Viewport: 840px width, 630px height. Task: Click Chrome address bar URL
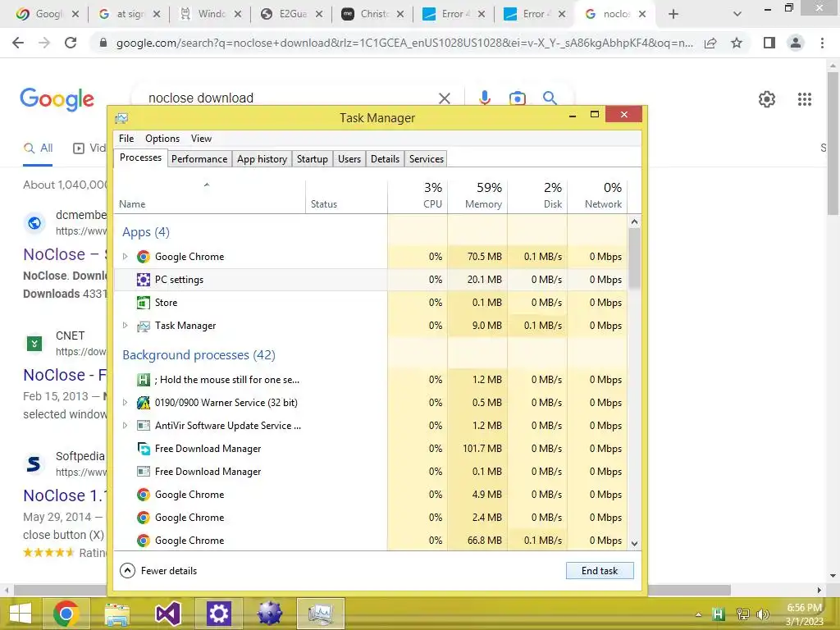(x=404, y=43)
